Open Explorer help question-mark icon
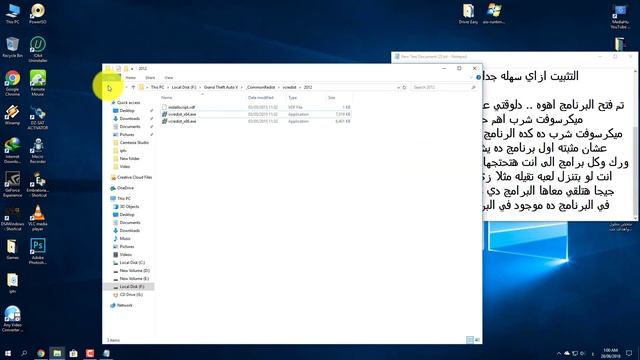This screenshot has height=360, width=640. click(x=478, y=78)
